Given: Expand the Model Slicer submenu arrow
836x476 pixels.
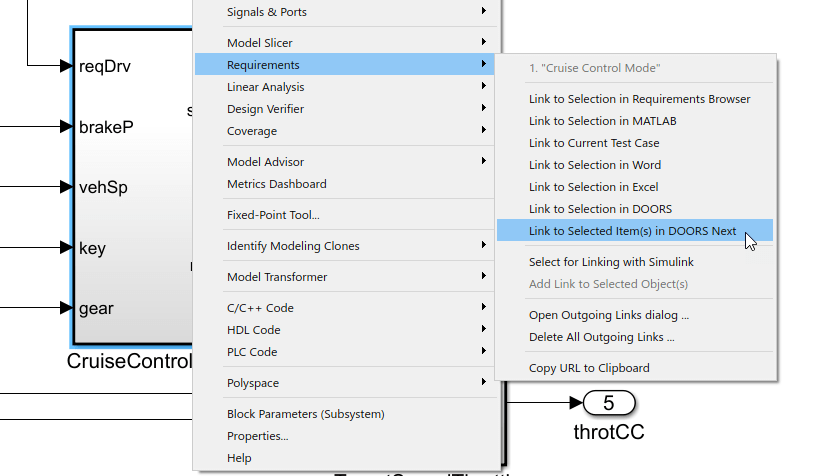Looking at the screenshot, I should (x=484, y=43).
